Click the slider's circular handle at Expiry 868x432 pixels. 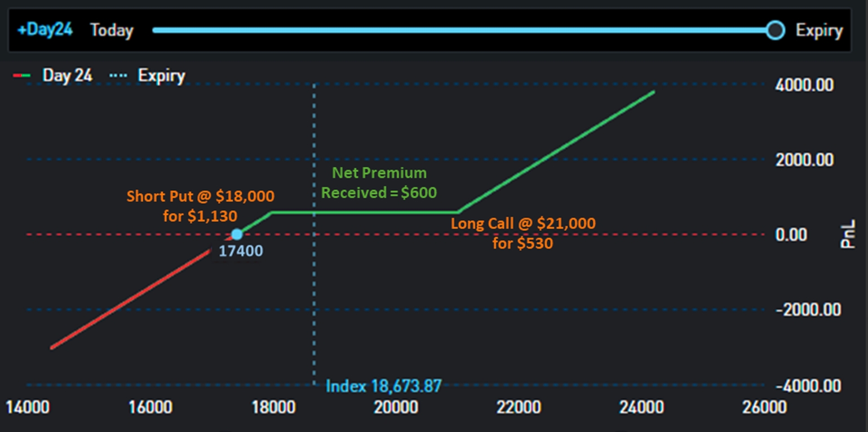(776, 30)
